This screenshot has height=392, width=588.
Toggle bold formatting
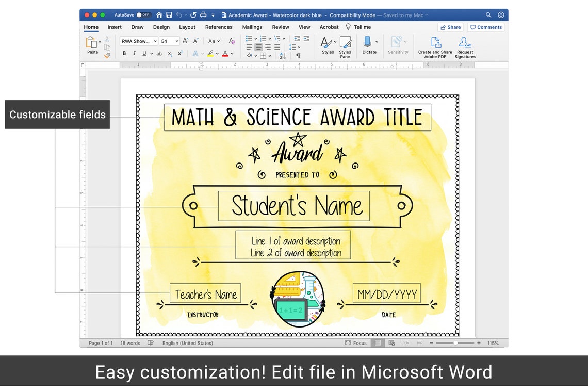point(124,53)
